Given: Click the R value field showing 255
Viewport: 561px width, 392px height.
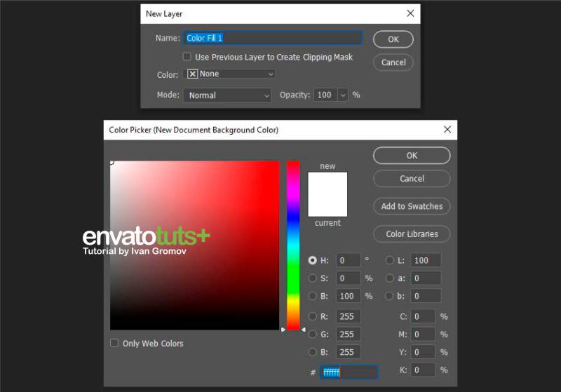Looking at the screenshot, I should click(348, 316).
